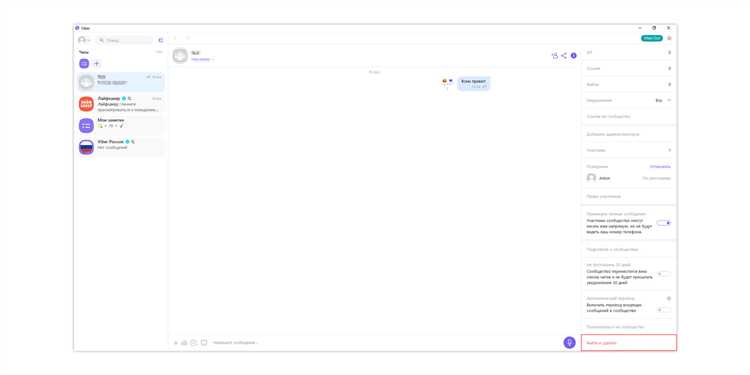
Task: Open the links row in info panel
Action: click(x=629, y=68)
